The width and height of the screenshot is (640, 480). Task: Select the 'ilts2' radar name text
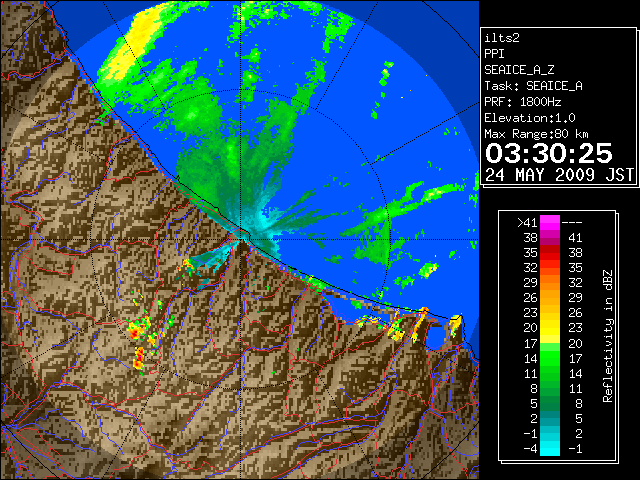coord(502,38)
